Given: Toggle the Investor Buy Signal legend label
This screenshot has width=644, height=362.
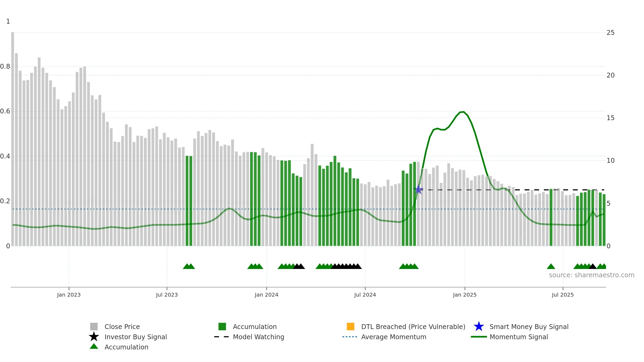Looking at the screenshot, I should (x=136, y=337).
